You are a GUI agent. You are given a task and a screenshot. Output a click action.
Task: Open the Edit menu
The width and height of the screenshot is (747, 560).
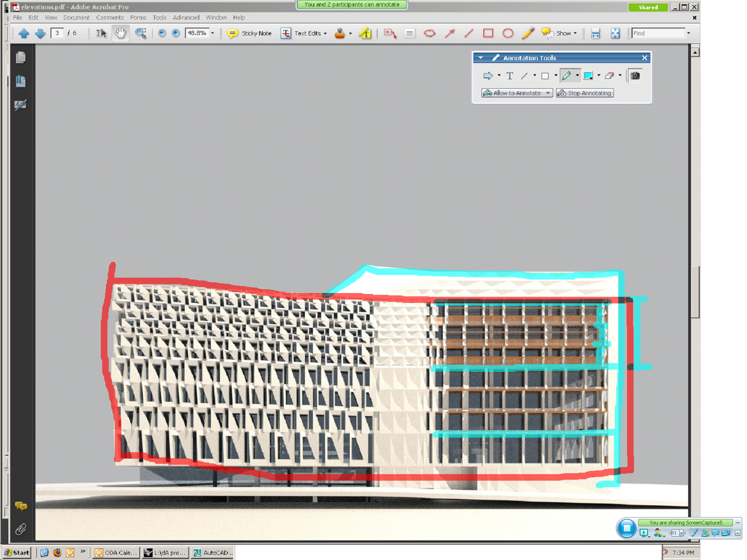(x=34, y=18)
